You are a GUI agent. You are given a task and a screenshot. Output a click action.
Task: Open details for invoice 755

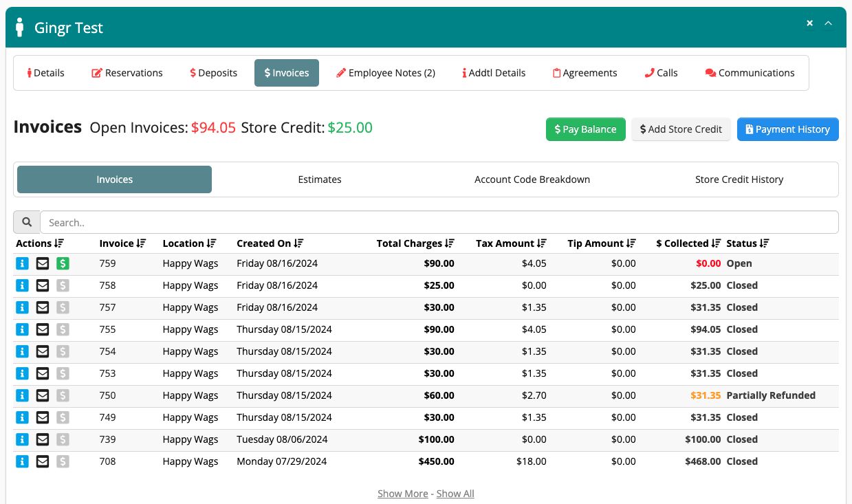(21, 329)
